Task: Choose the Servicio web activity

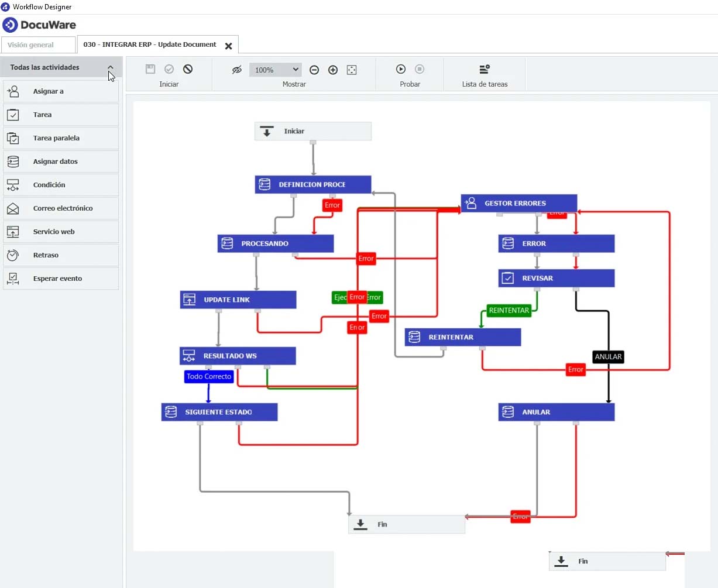Action: coord(53,231)
